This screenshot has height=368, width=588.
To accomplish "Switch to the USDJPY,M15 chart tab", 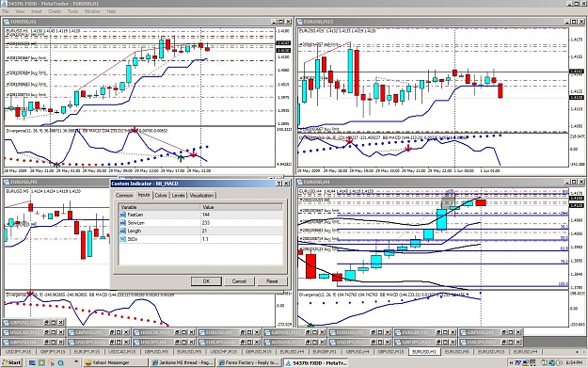I will [x=19, y=352].
